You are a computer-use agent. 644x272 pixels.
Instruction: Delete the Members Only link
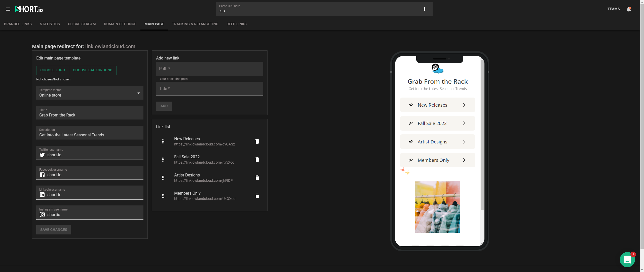257,196
